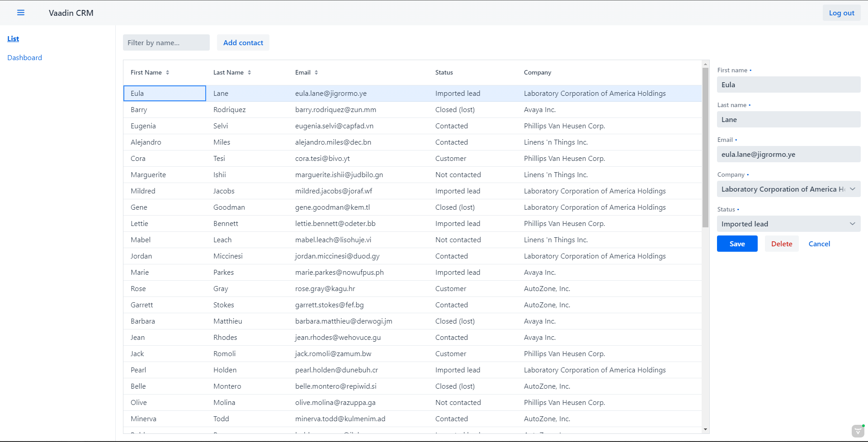The width and height of the screenshot is (868, 442).
Task: Click the Log out button
Action: [x=841, y=13]
